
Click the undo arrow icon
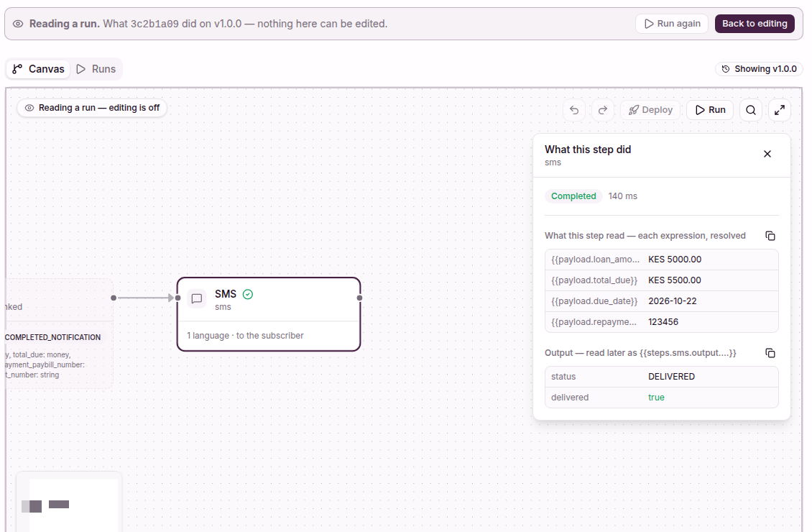click(x=574, y=110)
